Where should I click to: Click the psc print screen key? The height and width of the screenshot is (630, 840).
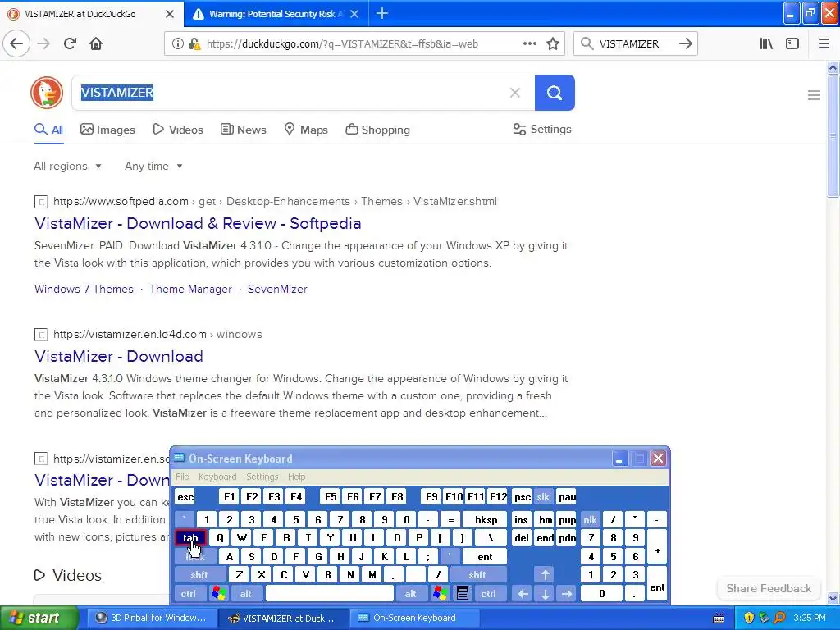[x=523, y=496]
